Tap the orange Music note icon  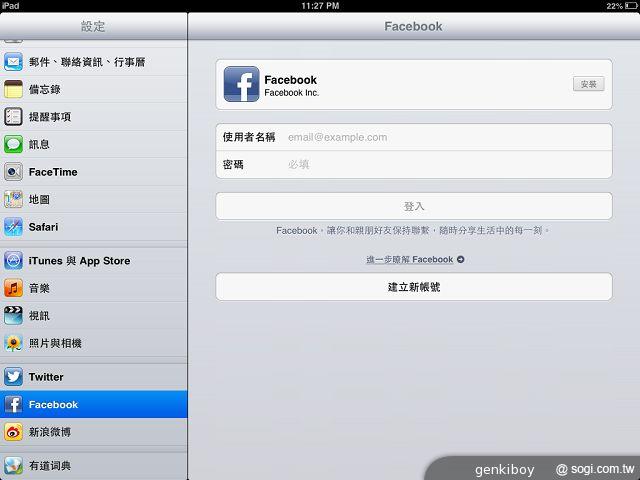[x=13, y=288]
